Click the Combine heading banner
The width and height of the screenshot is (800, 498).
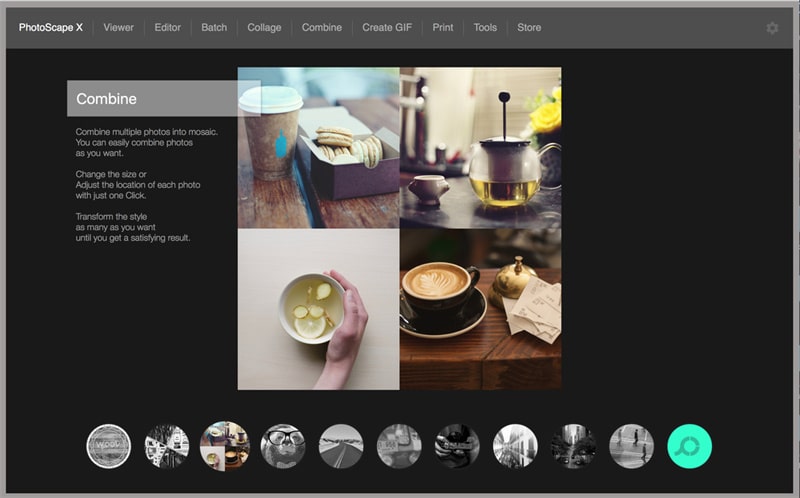click(x=164, y=98)
